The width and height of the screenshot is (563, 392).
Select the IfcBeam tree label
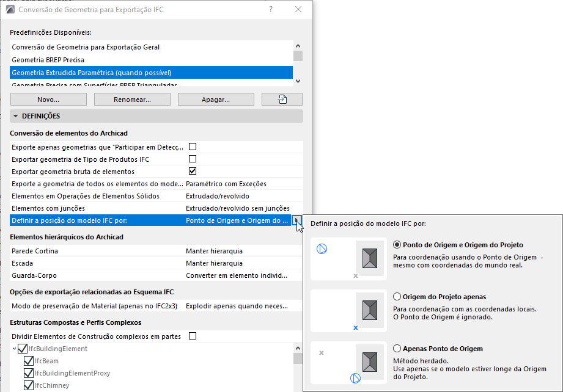point(46,361)
